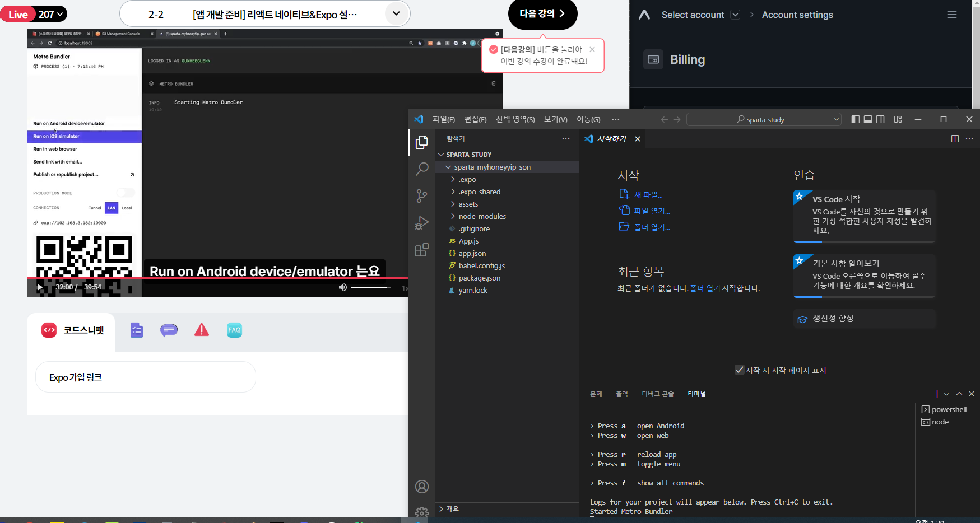This screenshot has height=523, width=980.
Task: Open the Search view in VS Code
Action: coord(422,169)
